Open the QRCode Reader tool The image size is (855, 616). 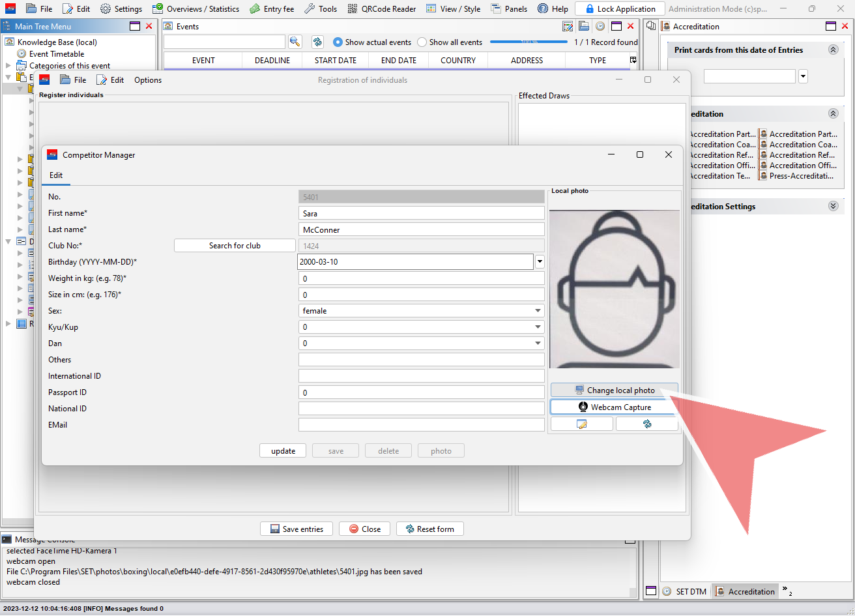pyautogui.click(x=381, y=8)
